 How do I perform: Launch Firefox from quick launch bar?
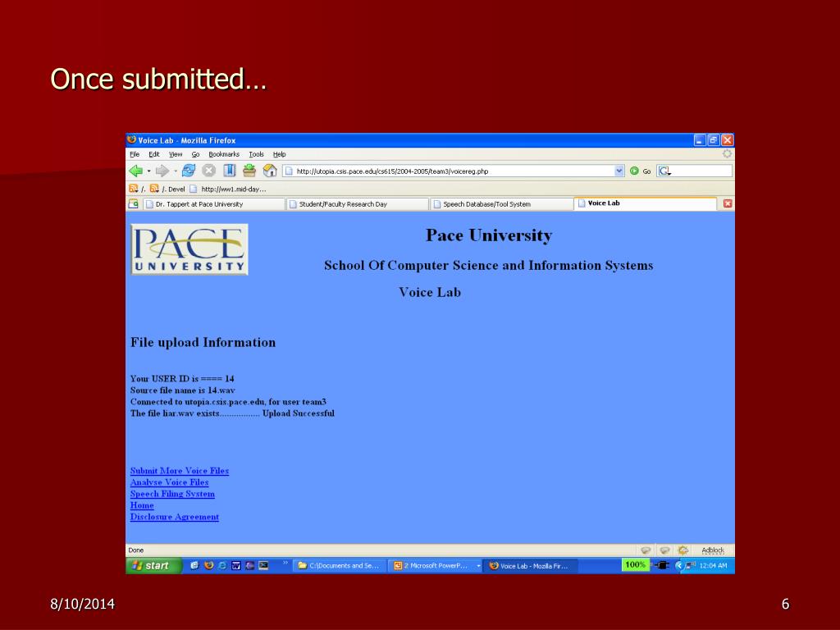[x=208, y=565]
